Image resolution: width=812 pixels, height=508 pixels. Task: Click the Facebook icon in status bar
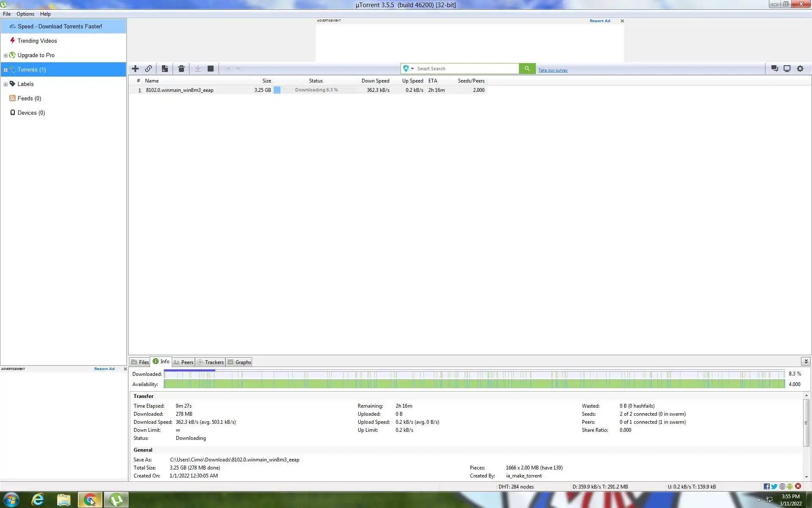[x=766, y=486]
